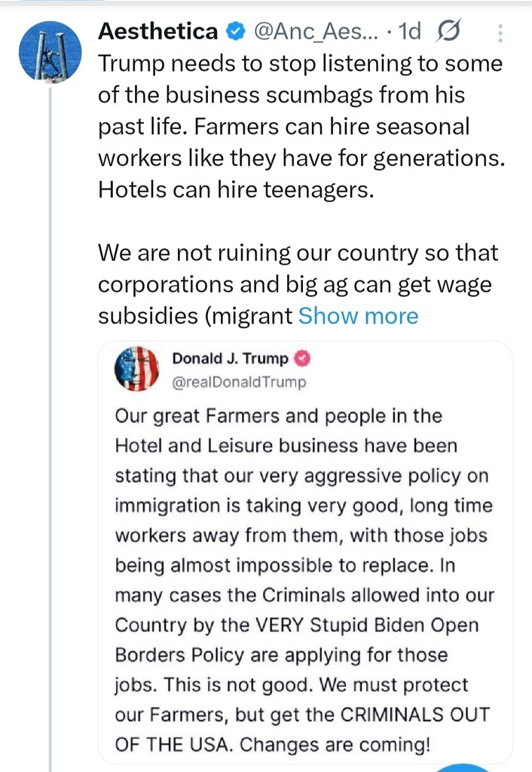Tap the Grok slashed-circle icon

click(x=448, y=31)
